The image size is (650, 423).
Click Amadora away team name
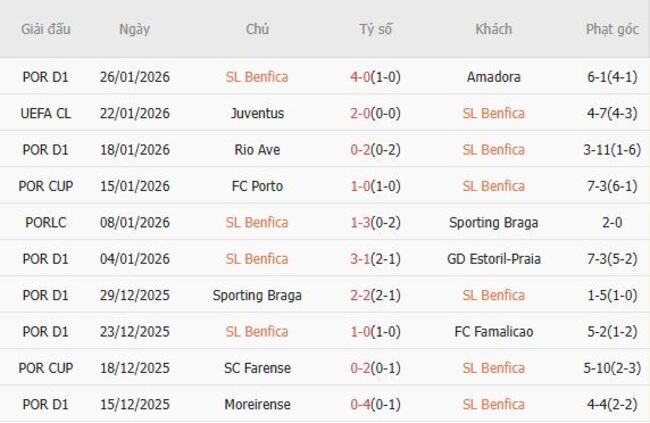click(x=493, y=77)
